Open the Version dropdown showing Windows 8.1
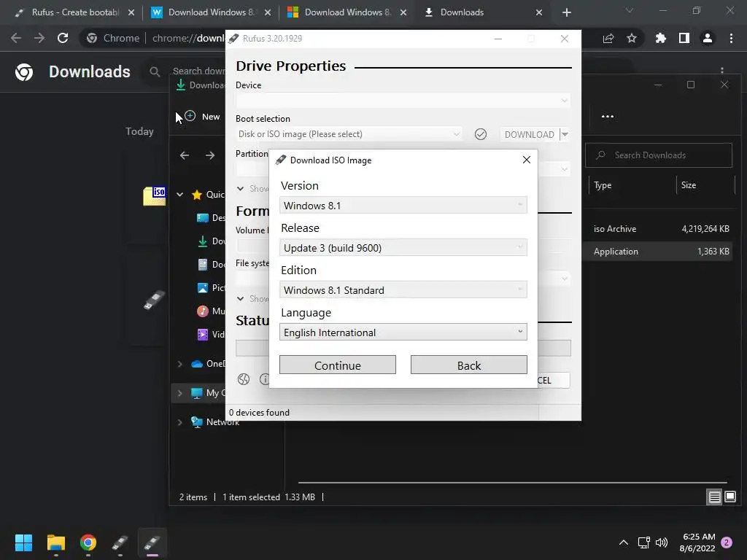 coord(403,205)
